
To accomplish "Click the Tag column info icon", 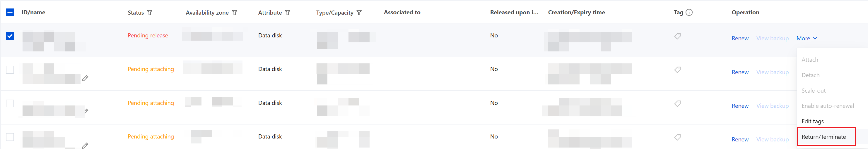I will coord(689,13).
